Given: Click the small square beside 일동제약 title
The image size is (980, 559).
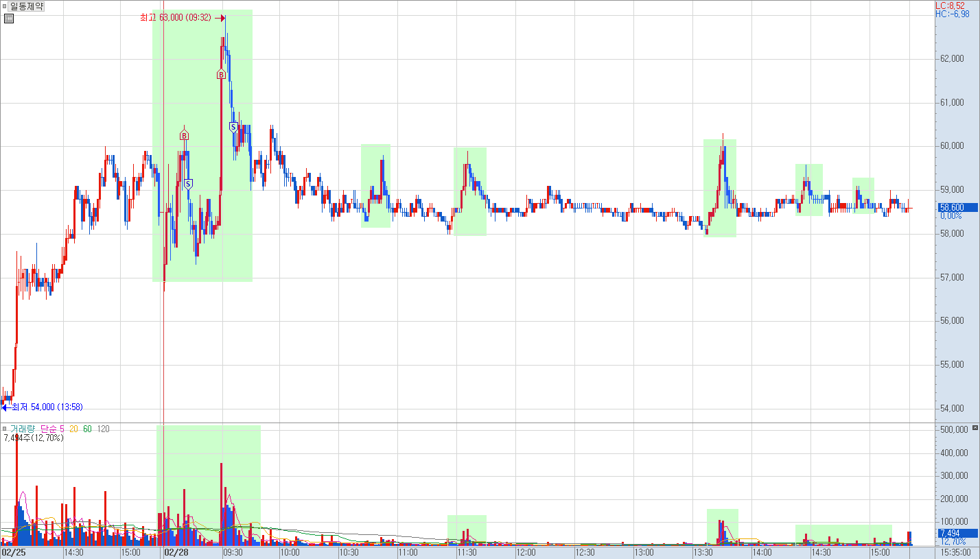Looking at the screenshot, I should pos(4,6).
